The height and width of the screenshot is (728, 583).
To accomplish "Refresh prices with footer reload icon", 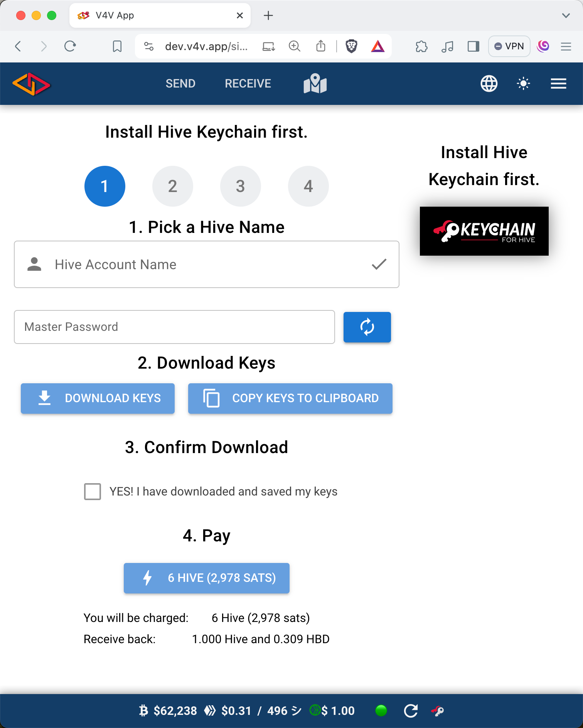I will tap(411, 711).
